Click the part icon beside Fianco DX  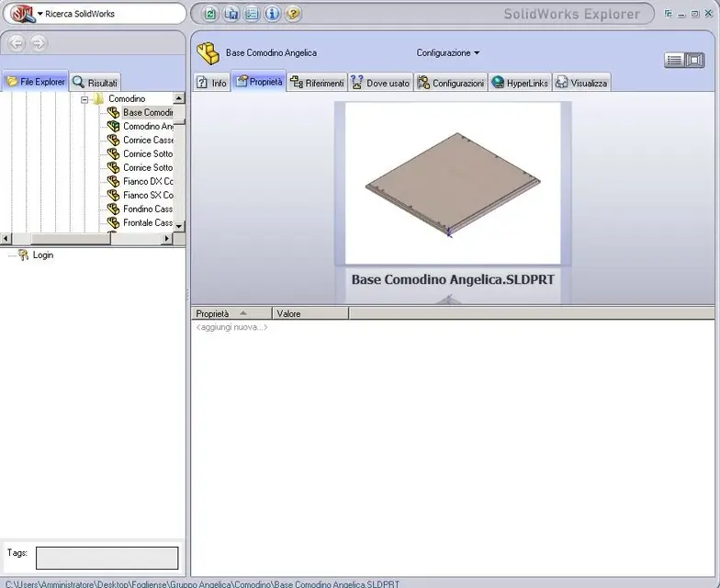point(114,182)
